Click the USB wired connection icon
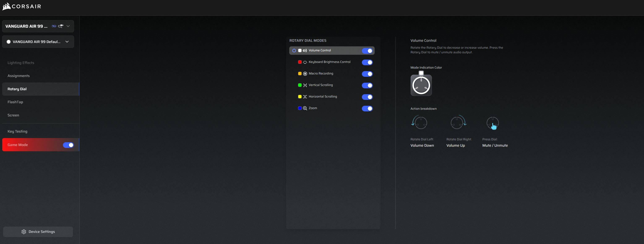The image size is (644, 244). [60, 26]
